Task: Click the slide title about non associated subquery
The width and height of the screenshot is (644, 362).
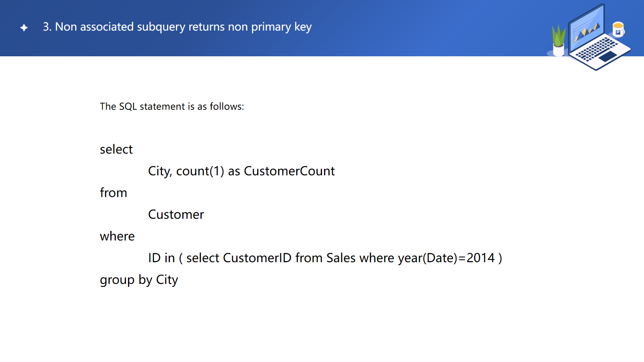Action: (177, 27)
